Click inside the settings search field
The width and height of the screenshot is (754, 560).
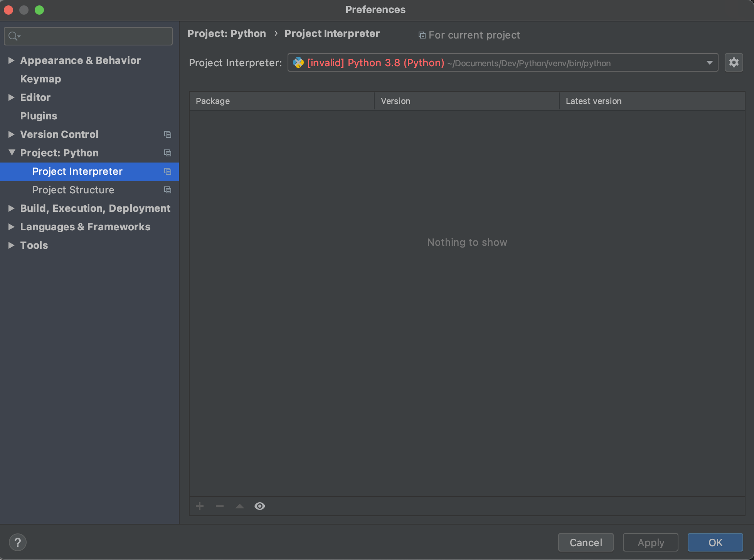pyautogui.click(x=88, y=36)
